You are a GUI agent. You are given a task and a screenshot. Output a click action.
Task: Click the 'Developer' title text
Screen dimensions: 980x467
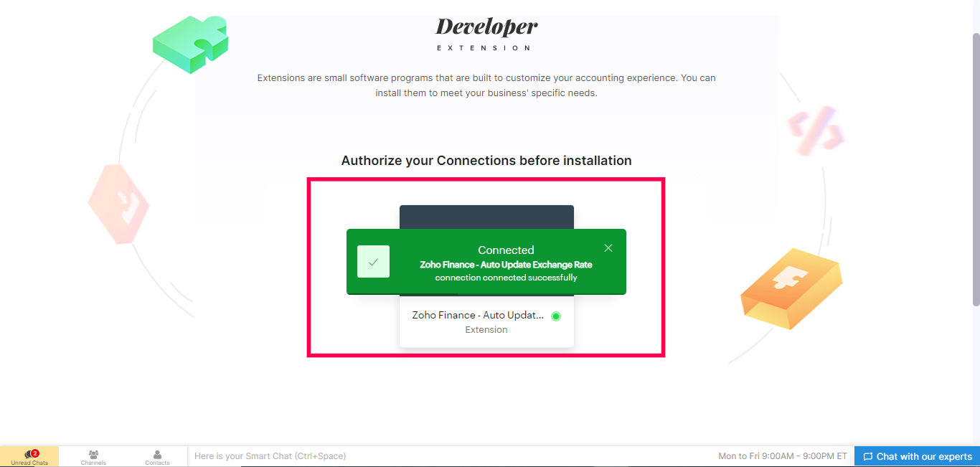486,27
